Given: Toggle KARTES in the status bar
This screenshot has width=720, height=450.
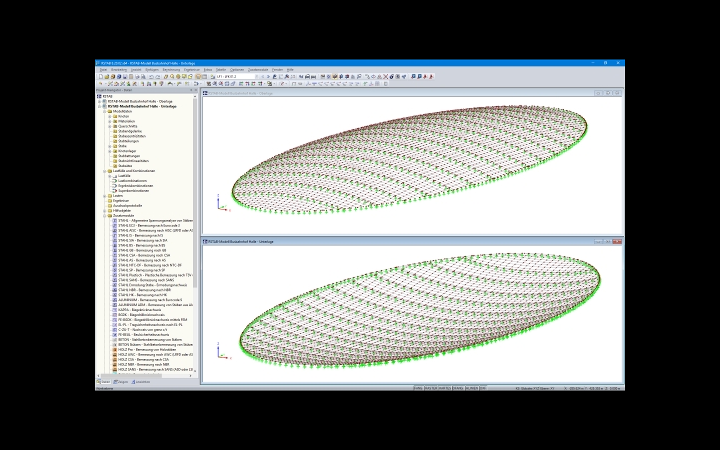Looking at the screenshot, I should (x=445, y=388).
